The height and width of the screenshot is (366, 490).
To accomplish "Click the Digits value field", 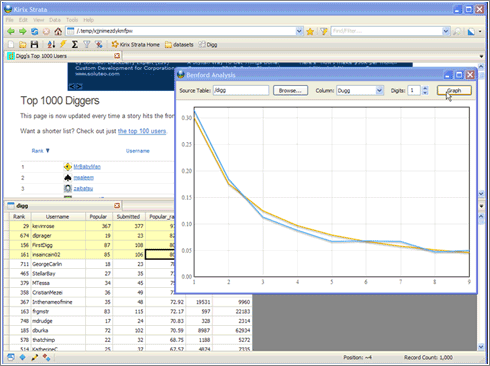I will pyautogui.click(x=415, y=90).
